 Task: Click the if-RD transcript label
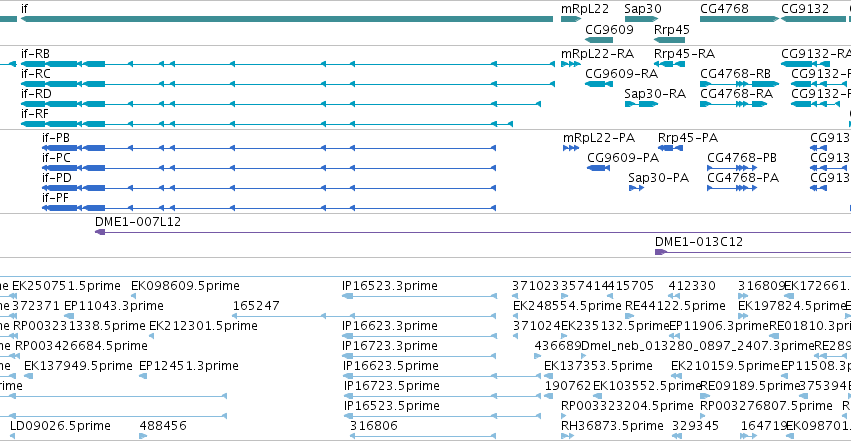[36, 94]
